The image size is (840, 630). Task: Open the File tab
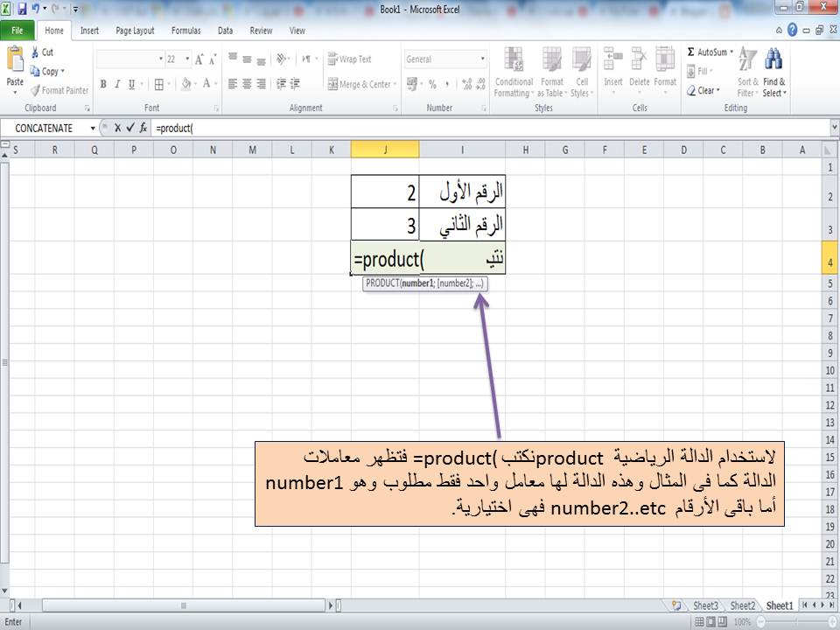click(17, 31)
